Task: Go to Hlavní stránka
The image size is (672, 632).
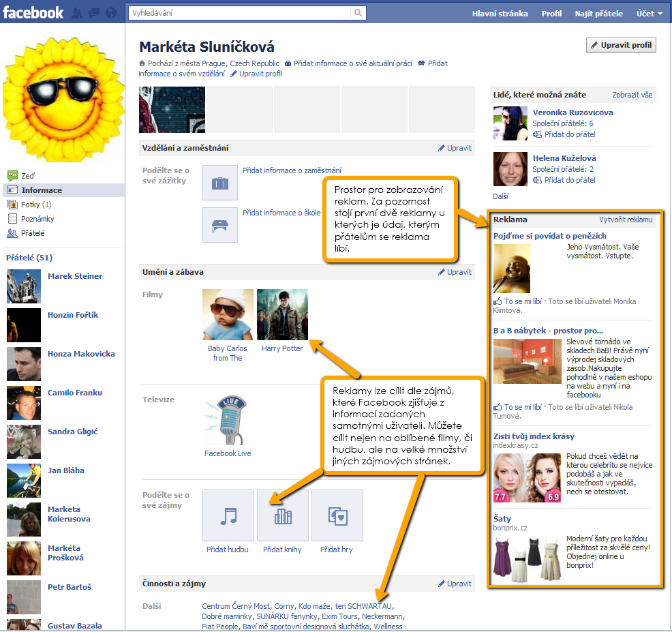Action: point(500,13)
